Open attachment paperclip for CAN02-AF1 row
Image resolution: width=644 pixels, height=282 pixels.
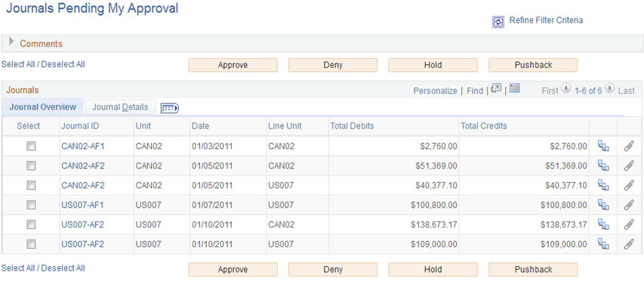pos(629,146)
